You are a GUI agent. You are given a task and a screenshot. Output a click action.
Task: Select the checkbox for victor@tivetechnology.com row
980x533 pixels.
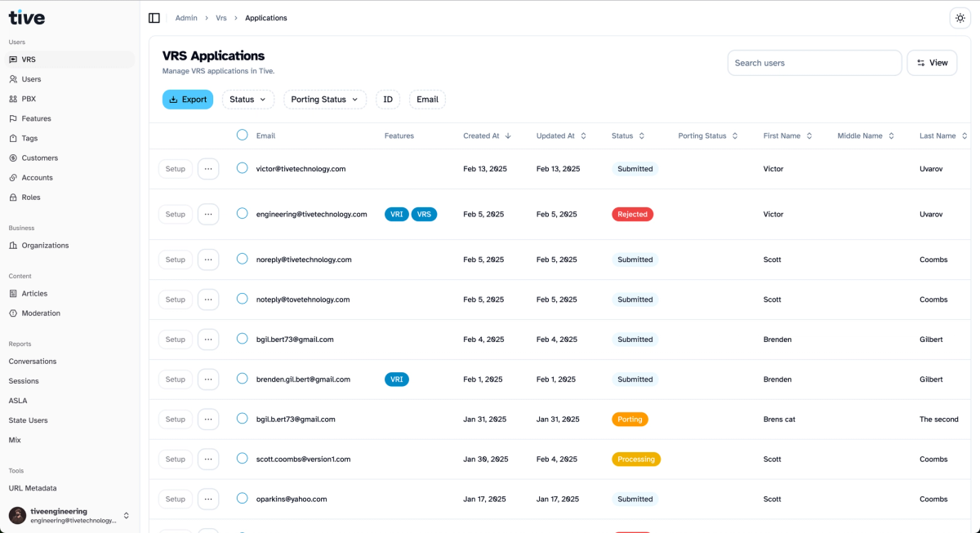[242, 169]
